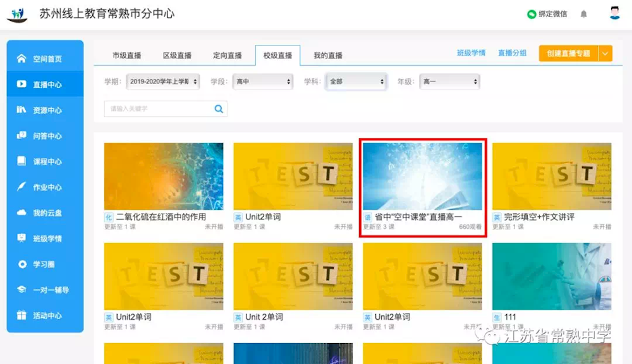Open the 学期 dropdown showing 2019-2020学年上学期
The height and width of the screenshot is (364, 632).
coord(163,82)
